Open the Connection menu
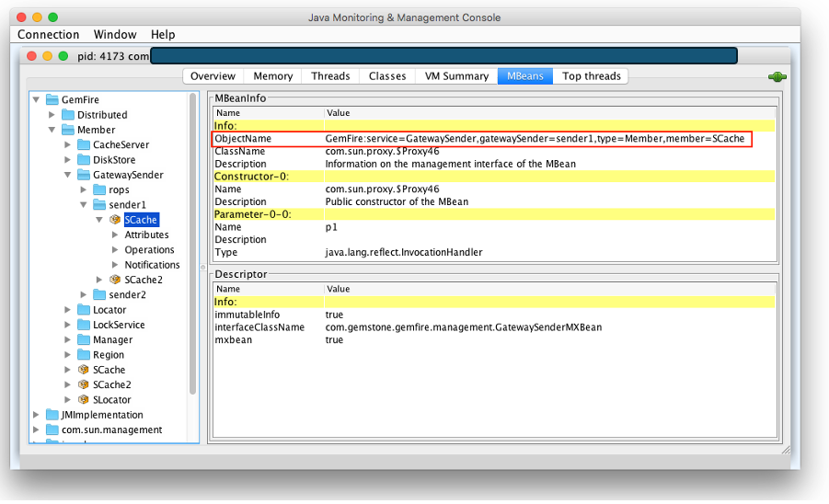This screenshot has width=829, height=504. 49,35
